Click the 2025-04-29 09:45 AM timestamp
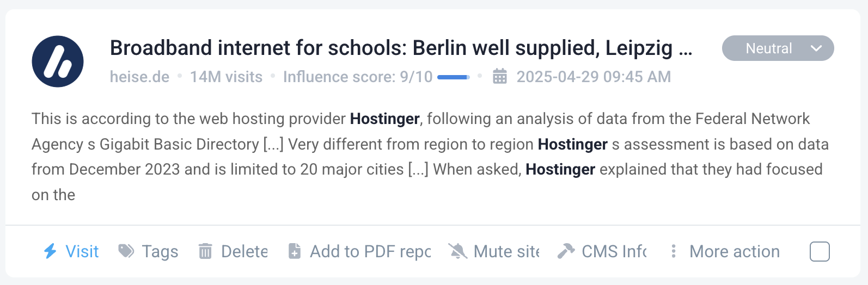This screenshot has height=285, width=868. [x=594, y=77]
